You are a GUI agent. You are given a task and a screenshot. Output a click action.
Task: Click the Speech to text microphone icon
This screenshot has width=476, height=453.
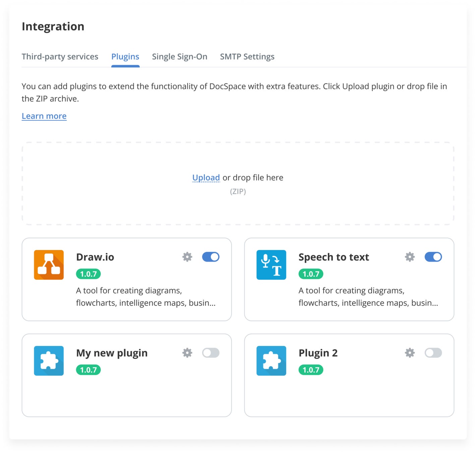pyautogui.click(x=271, y=265)
